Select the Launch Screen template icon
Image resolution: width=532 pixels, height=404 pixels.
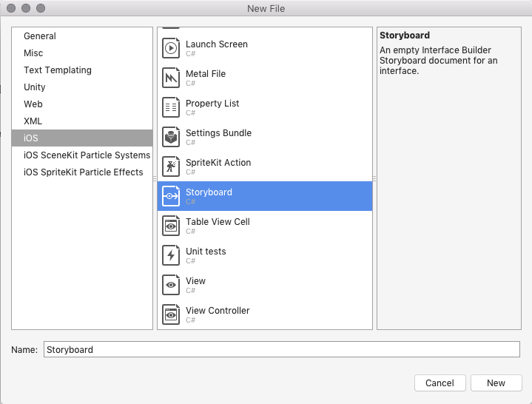171,48
